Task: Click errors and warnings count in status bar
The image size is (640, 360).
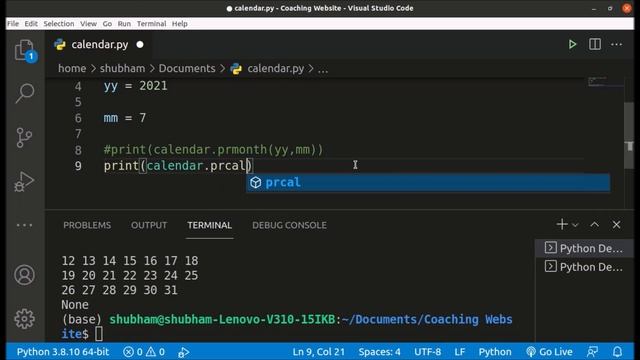Action: click(x=144, y=352)
